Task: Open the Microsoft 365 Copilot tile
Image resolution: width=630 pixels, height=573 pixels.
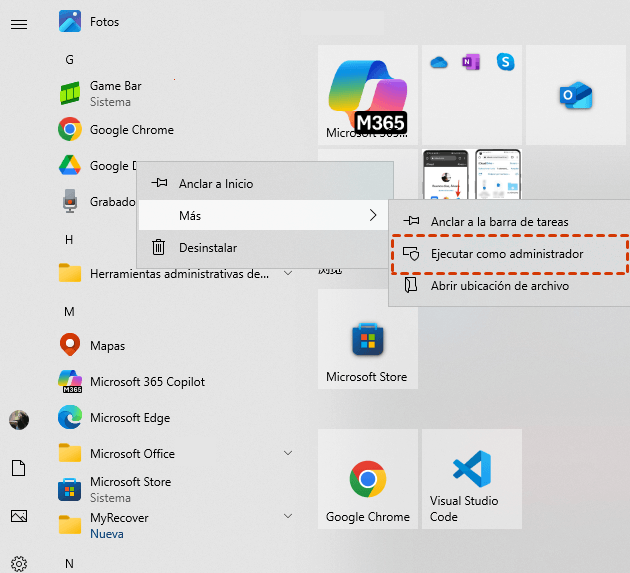Action: 368,95
